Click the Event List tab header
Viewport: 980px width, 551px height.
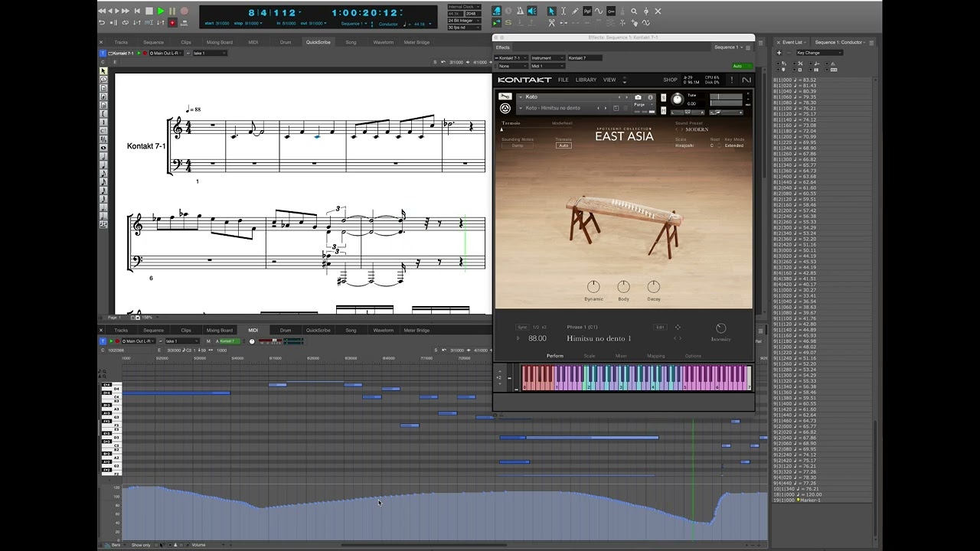[792, 42]
